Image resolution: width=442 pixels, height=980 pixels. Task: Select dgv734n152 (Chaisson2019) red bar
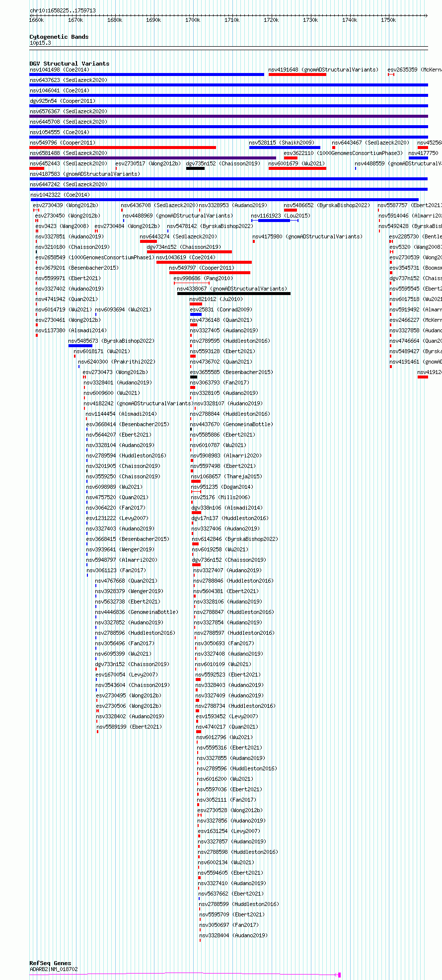click(189, 252)
